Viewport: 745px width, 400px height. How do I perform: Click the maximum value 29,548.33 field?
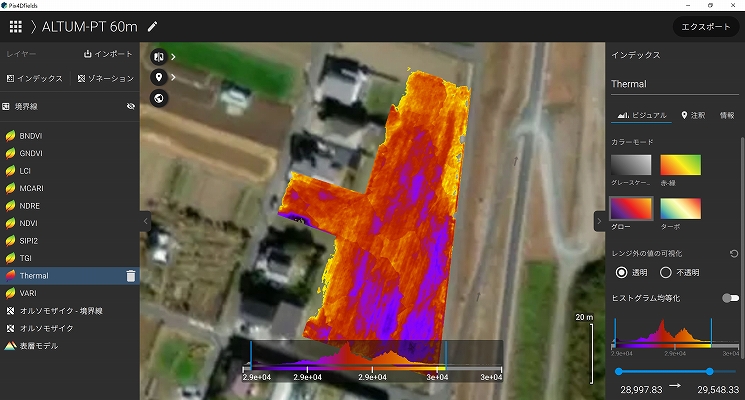pos(717,390)
